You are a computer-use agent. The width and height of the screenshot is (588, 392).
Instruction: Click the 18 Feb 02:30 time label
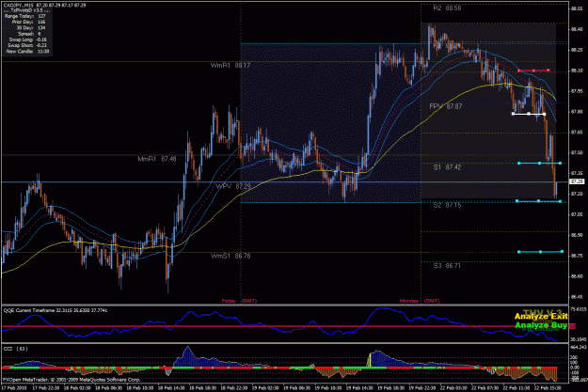77,388
